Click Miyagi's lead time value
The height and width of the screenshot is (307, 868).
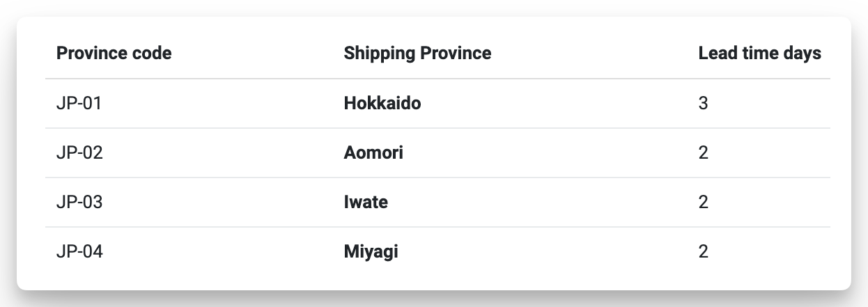coord(703,252)
